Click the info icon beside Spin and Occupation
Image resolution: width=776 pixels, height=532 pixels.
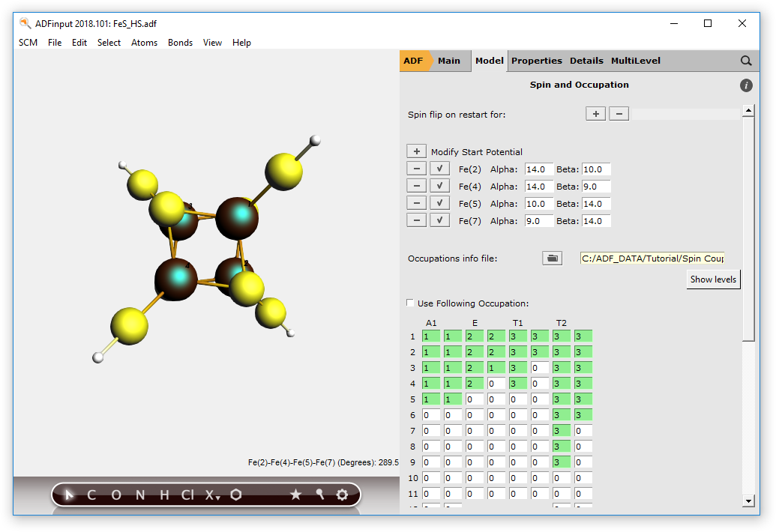click(746, 85)
